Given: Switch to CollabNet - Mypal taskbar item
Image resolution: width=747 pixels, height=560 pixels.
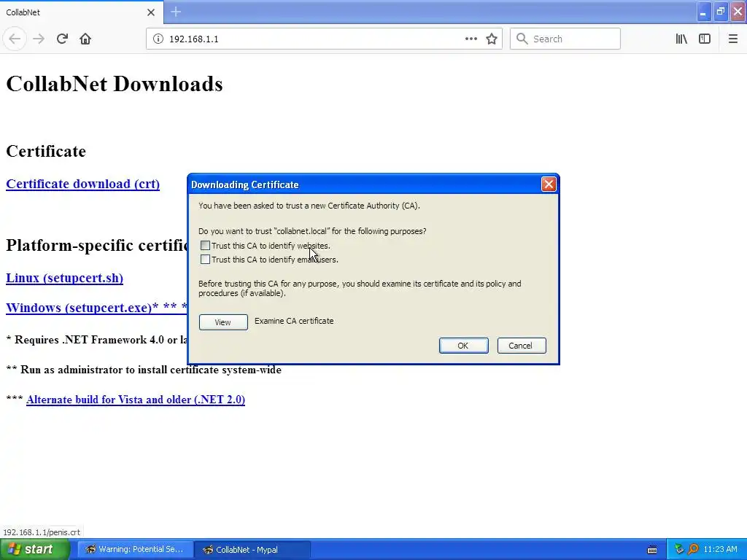Looking at the screenshot, I should [252, 550].
